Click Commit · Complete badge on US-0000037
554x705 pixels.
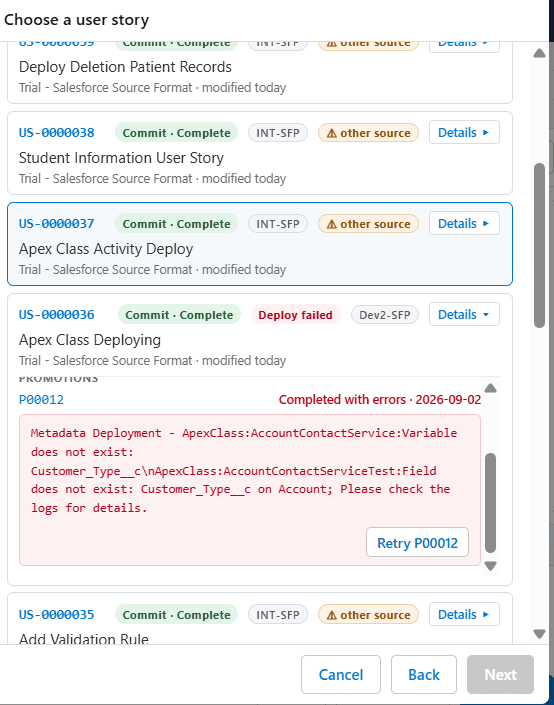click(x=176, y=224)
